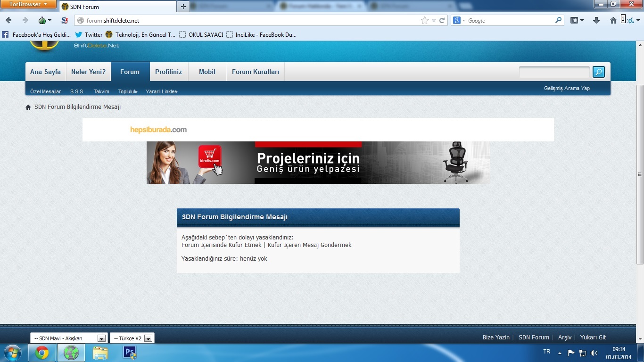Go back using the browser back arrow
The image size is (644, 362).
[x=9, y=20]
